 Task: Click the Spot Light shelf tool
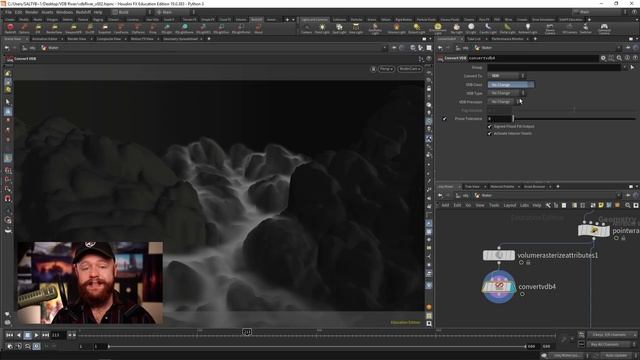click(339, 29)
